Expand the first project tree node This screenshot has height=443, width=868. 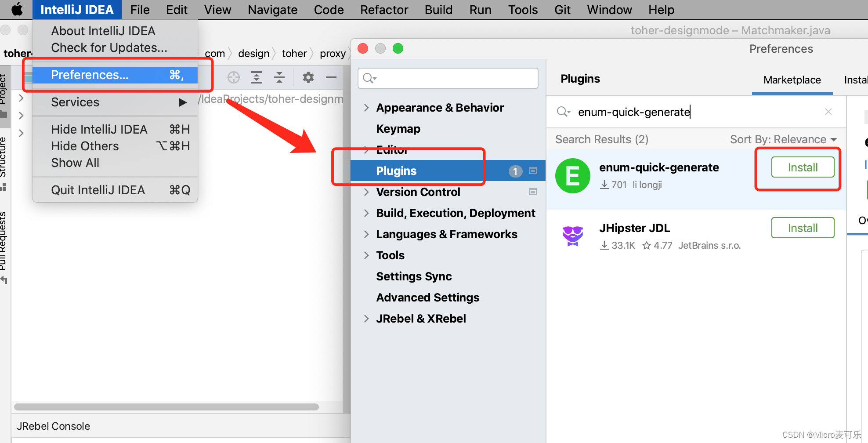coord(21,98)
